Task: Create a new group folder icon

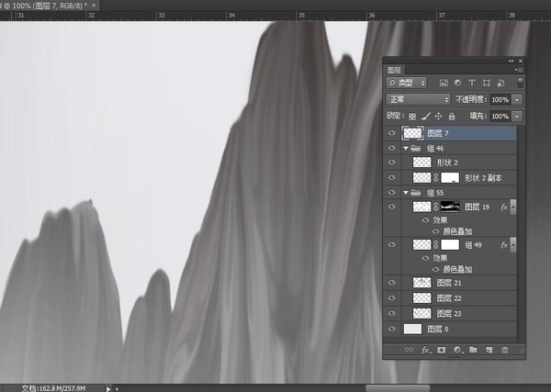Action: pos(473,350)
